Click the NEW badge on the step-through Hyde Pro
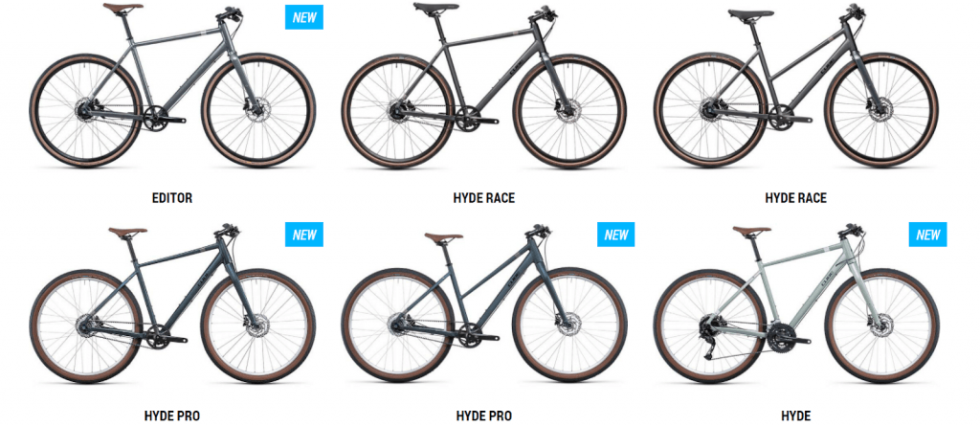Image resolution: width=980 pixels, height=426 pixels. click(x=615, y=235)
